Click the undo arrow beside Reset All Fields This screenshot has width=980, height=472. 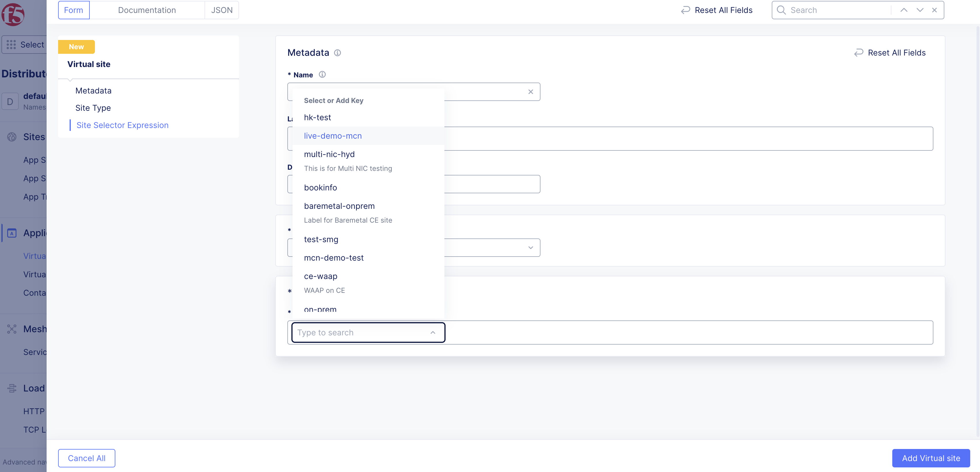pos(685,10)
